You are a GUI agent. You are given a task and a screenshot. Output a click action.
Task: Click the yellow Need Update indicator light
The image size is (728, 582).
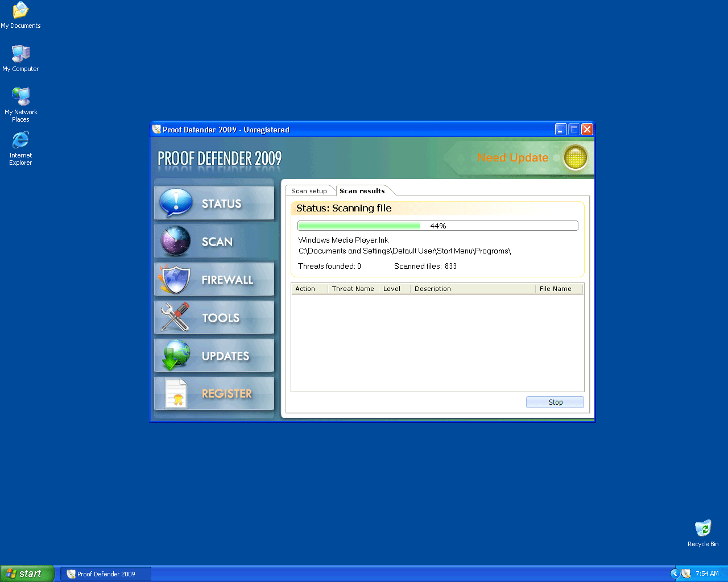tap(575, 157)
